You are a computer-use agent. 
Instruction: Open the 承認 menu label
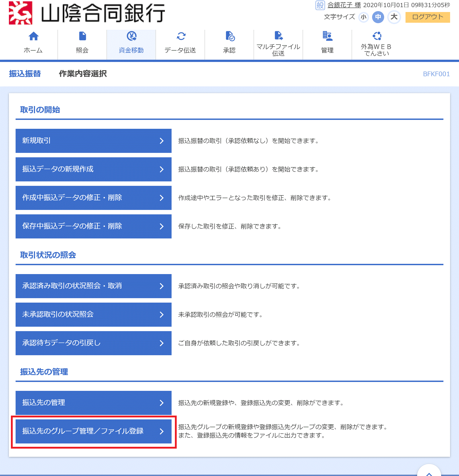(x=229, y=50)
